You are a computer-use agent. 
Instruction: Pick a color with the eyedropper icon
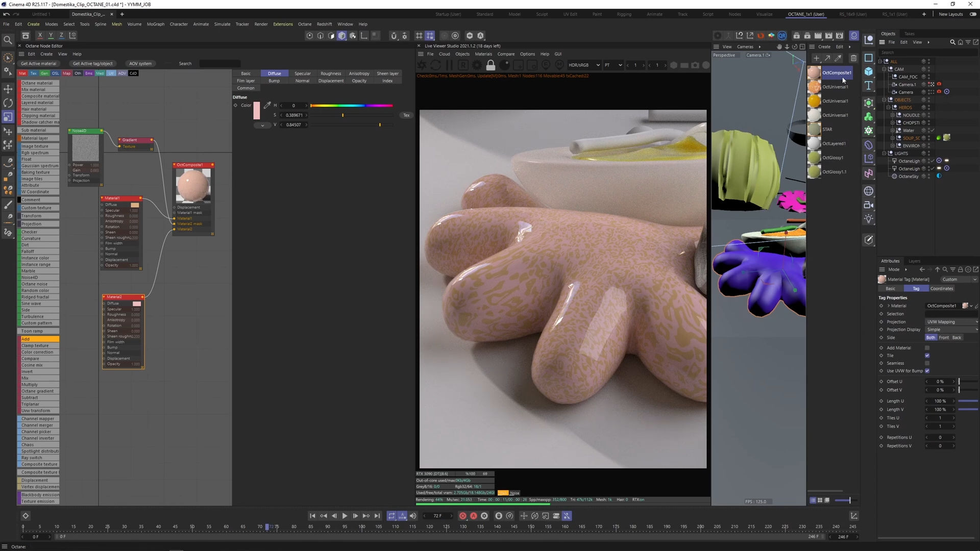(267, 106)
